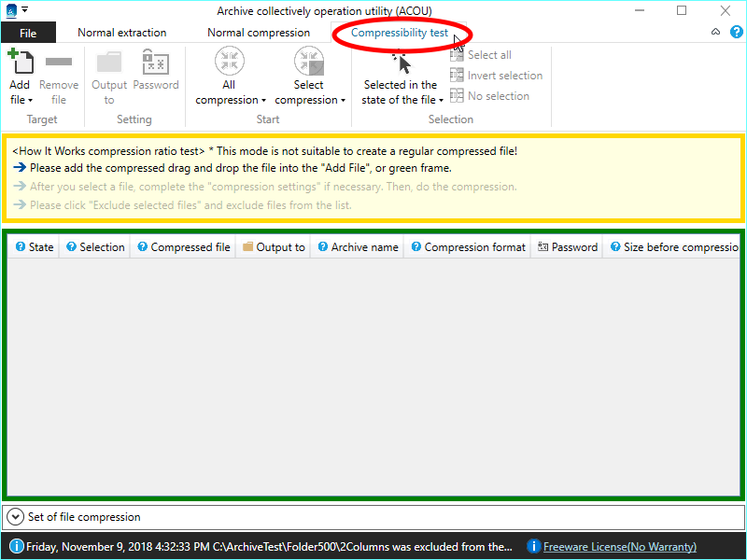747x560 pixels.
Task: Collapse the ribbon with the up chevron
Action: pos(716,32)
